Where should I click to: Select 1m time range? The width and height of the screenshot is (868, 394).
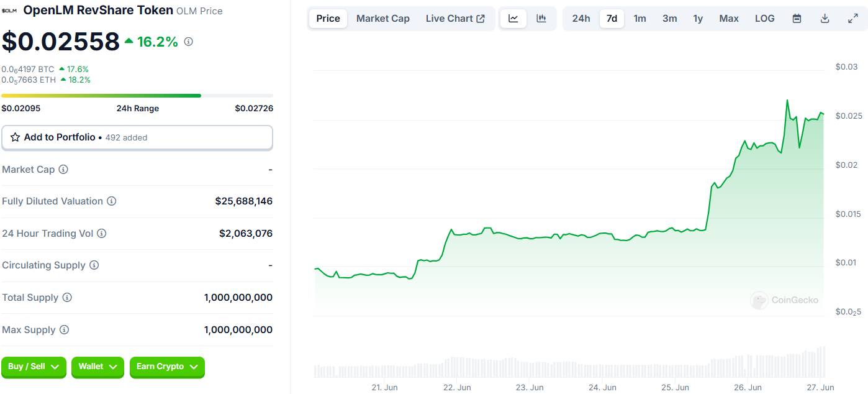point(640,19)
